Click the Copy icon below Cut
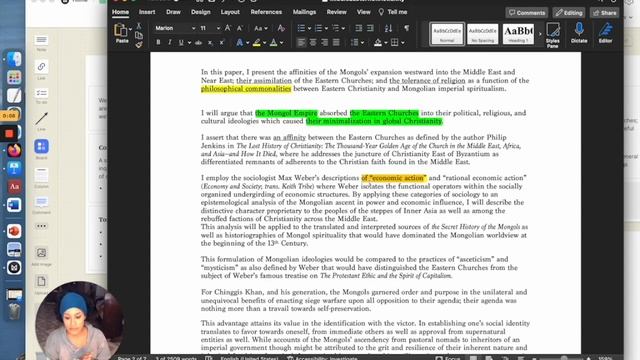The width and height of the screenshot is (640, 360). [x=139, y=36]
